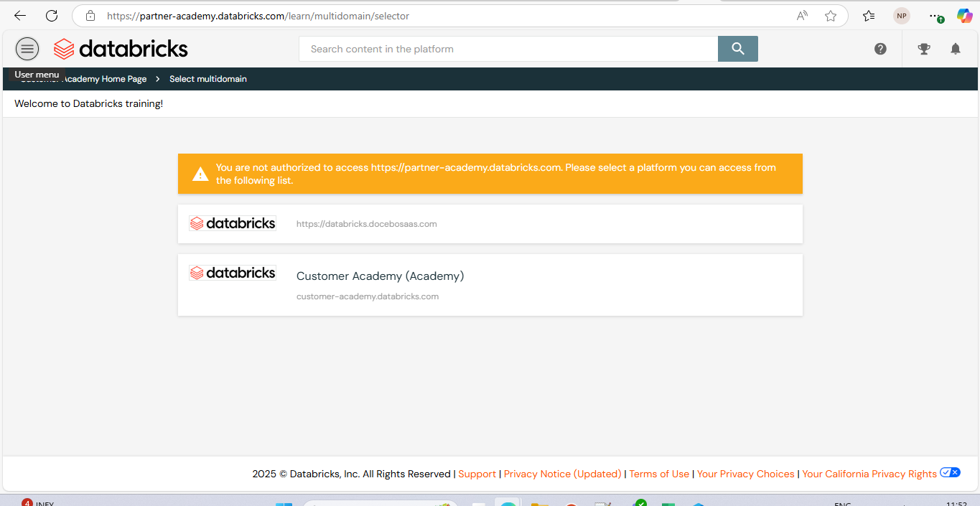
Task: Click the search content input field
Action: pyautogui.click(x=503, y=49)
